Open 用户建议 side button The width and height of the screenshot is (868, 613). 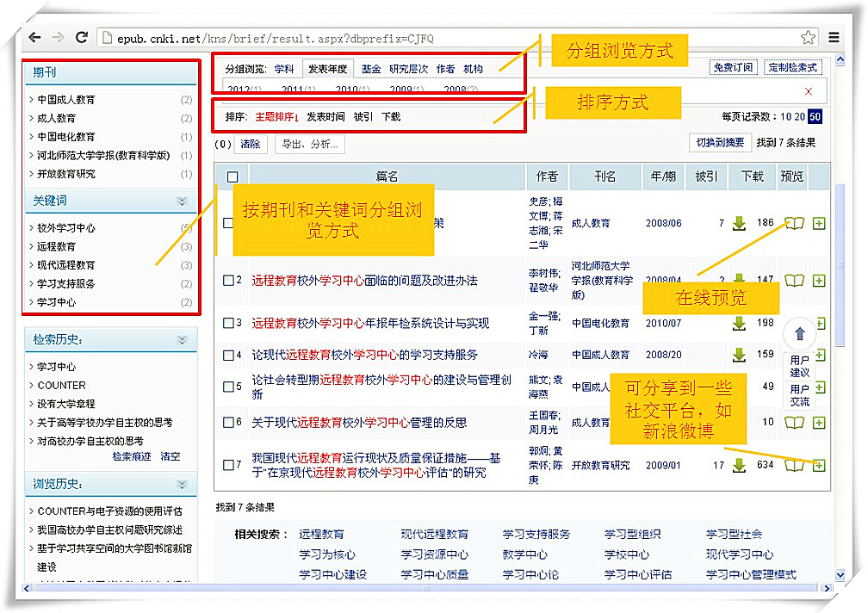pos(799,367)
